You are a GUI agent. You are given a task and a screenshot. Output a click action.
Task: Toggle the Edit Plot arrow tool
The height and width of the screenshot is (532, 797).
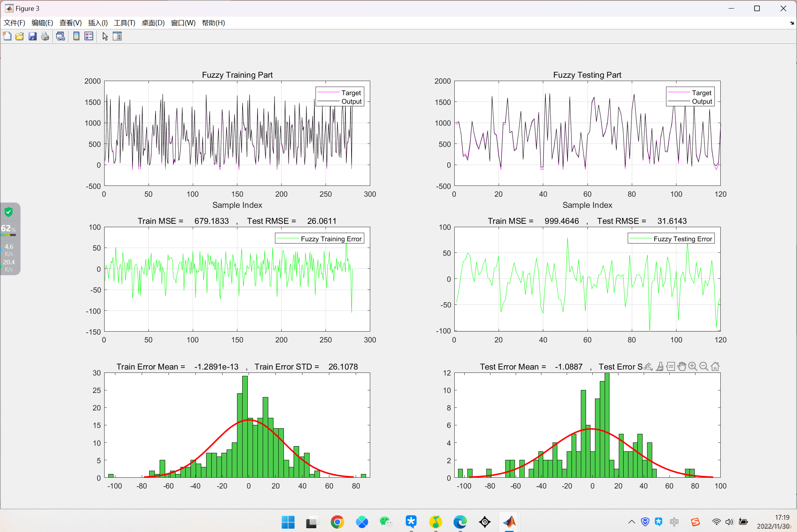click(x=105, y=36)
